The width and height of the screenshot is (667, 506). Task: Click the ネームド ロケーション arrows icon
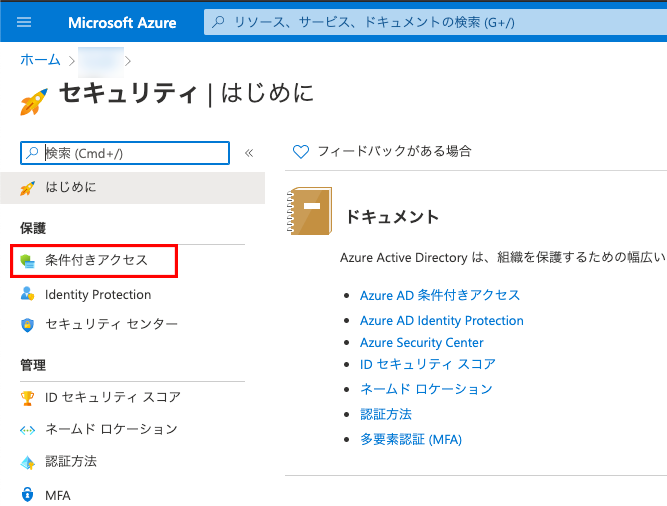pos(27,430)
